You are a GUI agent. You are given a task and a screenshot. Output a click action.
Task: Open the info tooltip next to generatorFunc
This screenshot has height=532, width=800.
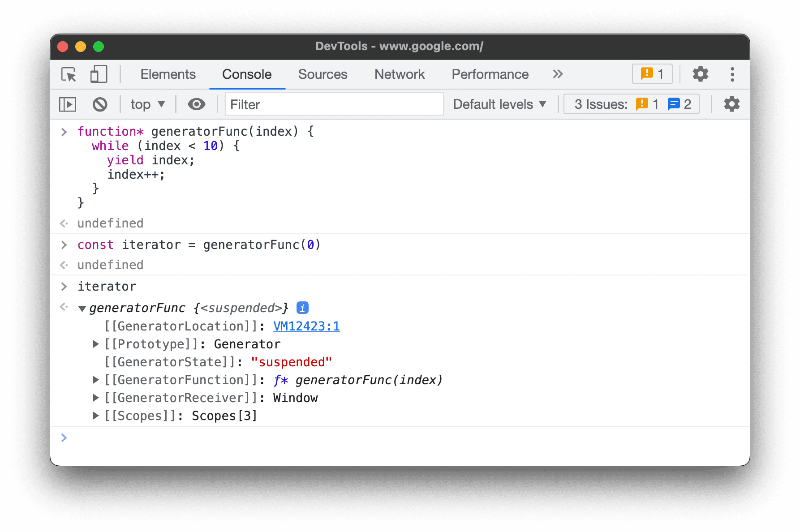(x=303, y=307)
